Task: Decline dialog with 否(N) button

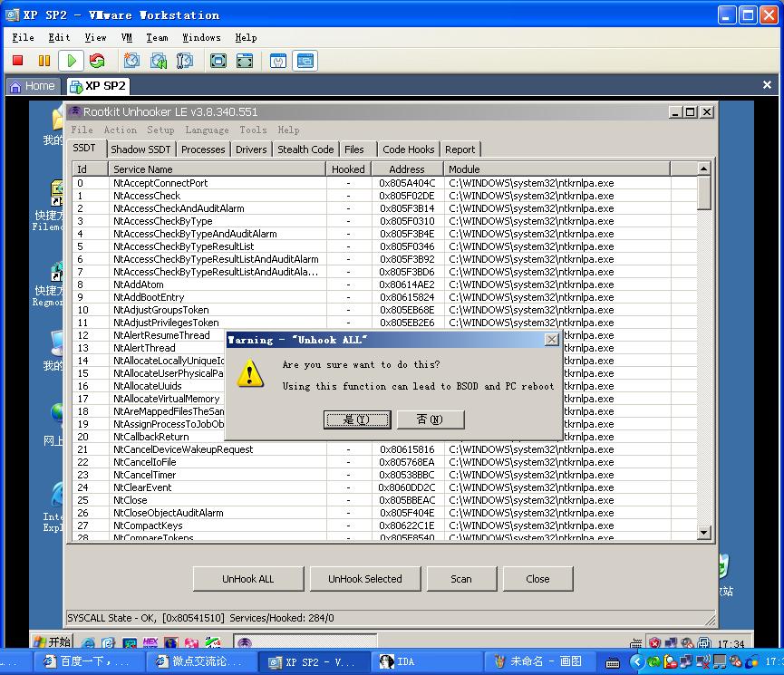Action: pyautogui.click(x=431, y=419)
